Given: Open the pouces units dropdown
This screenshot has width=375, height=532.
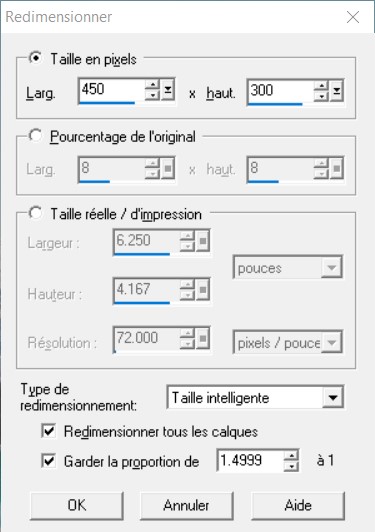Looking at the screenshot, I should pyautogui.click(x=331, y=268).
